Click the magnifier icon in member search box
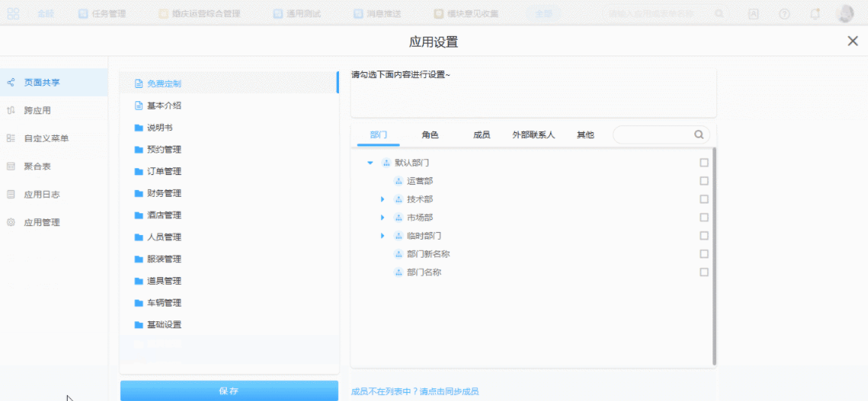868x401 pixels. point(699,134)
